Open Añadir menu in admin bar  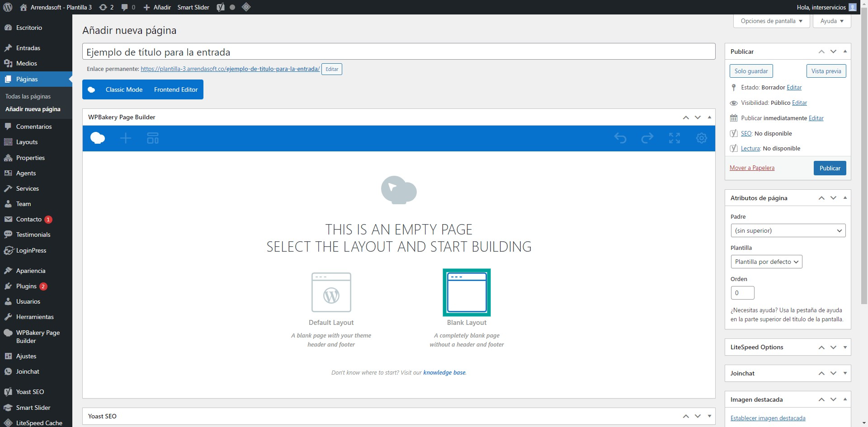(157, 7)
